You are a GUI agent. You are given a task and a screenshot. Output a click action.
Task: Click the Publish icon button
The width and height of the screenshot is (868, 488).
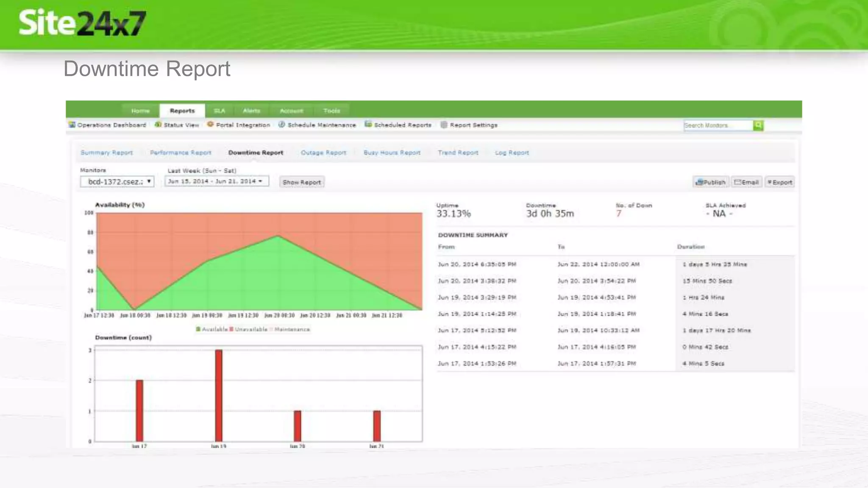click(711, 182)
